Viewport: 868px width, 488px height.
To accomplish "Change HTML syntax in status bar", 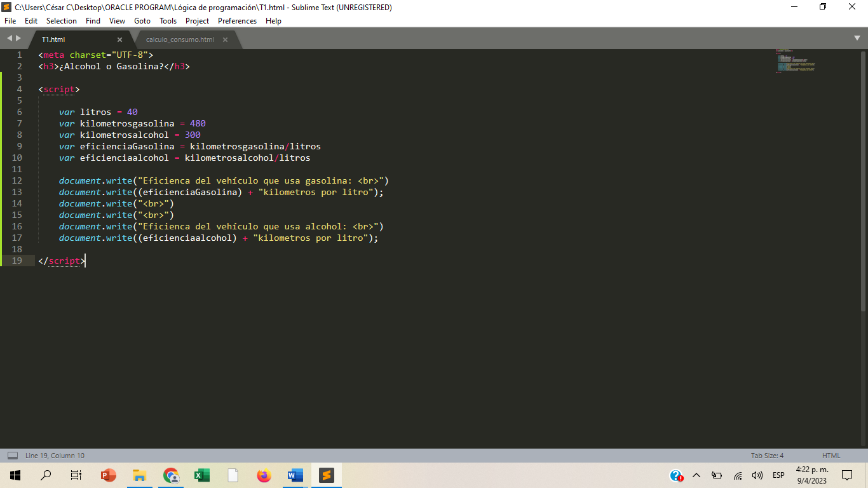I will [x=831, y=456].
